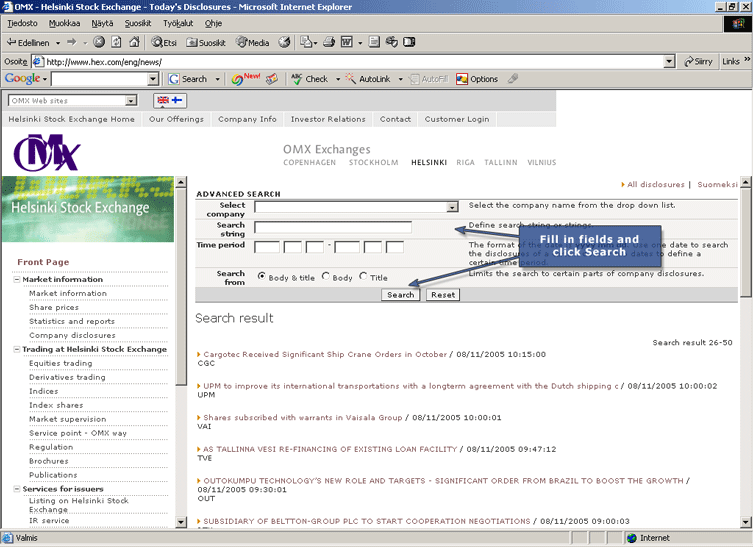Open the address bar dropdown arrow
Viewport: 753px width, 547px height.
click(x=669, y=61)
